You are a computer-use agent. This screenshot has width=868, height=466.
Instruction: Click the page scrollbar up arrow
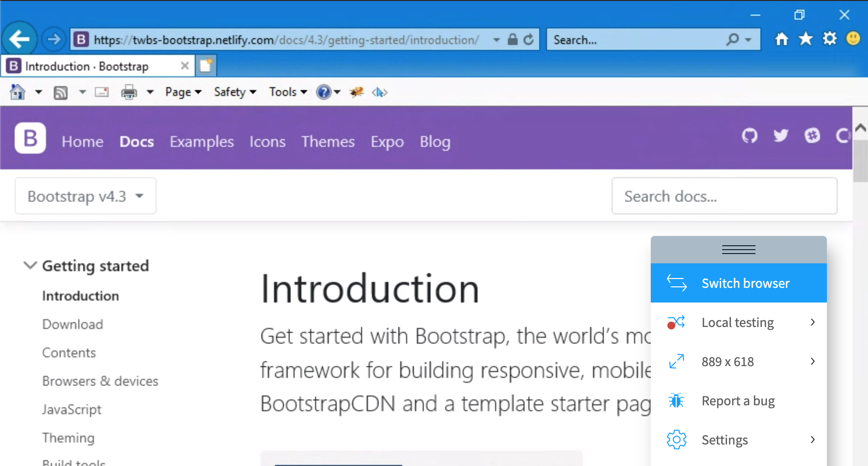coord(860,128)
